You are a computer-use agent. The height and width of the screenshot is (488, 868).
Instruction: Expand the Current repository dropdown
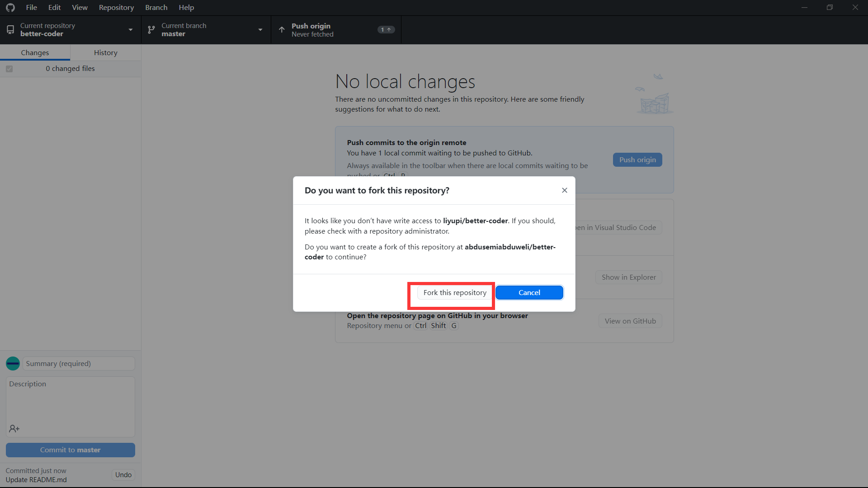[x=71, y=30]
